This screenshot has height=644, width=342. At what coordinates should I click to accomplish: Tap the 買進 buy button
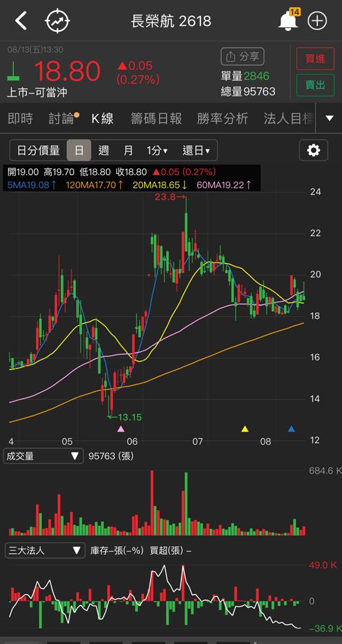tap(315, 58)
